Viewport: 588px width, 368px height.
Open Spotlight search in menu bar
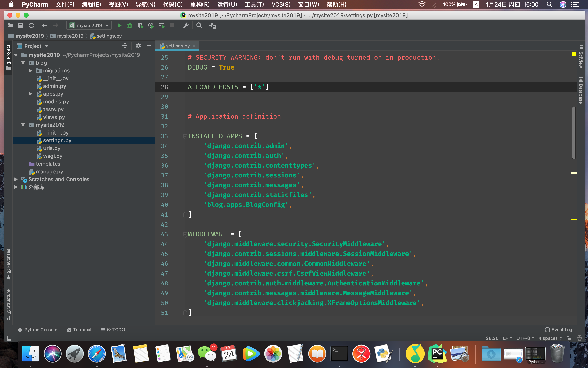click(550, 4)
